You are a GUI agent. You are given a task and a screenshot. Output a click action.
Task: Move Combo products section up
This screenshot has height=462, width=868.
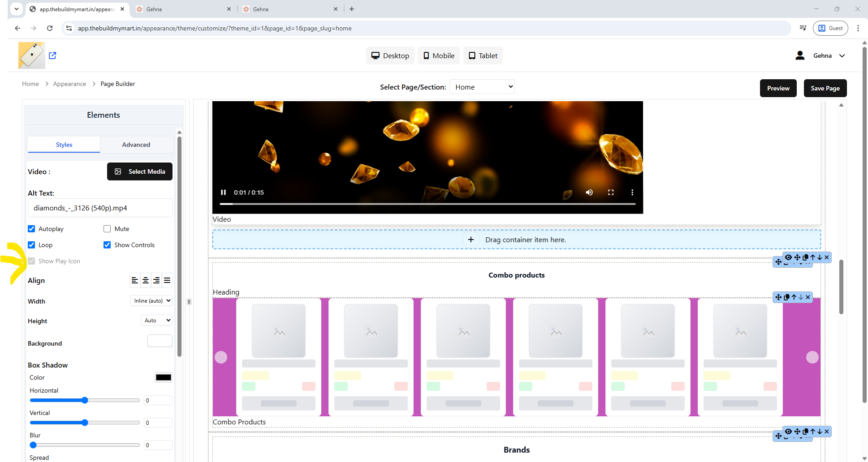click(x=812, y=257)
